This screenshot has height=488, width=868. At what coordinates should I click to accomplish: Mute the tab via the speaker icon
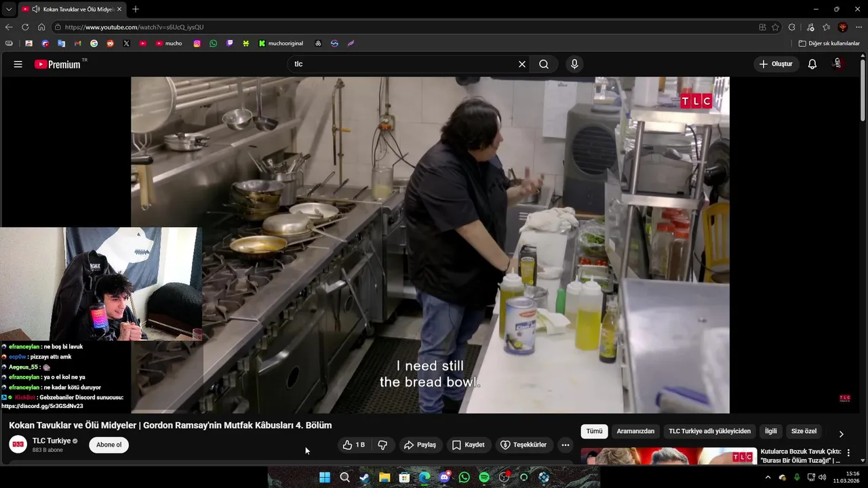click(35, 9)
